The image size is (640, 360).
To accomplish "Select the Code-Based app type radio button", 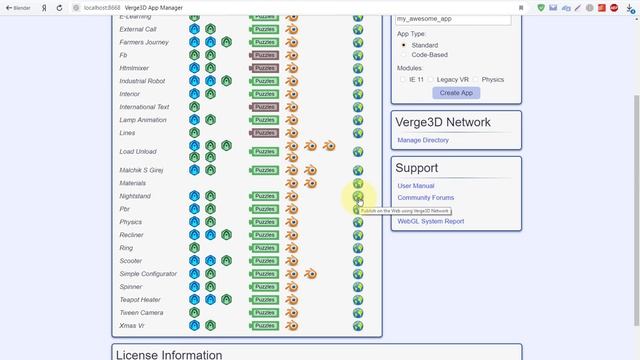I will [404, 54].
